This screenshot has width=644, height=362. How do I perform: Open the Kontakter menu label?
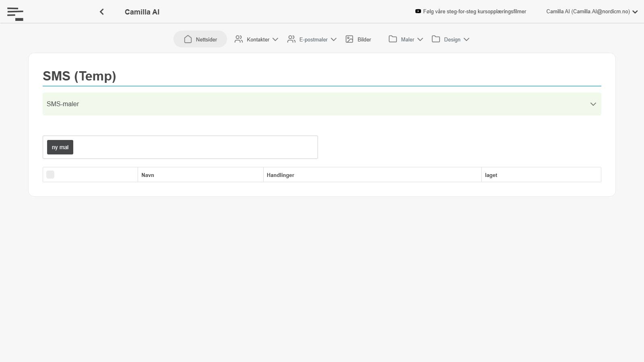[258, 39]
